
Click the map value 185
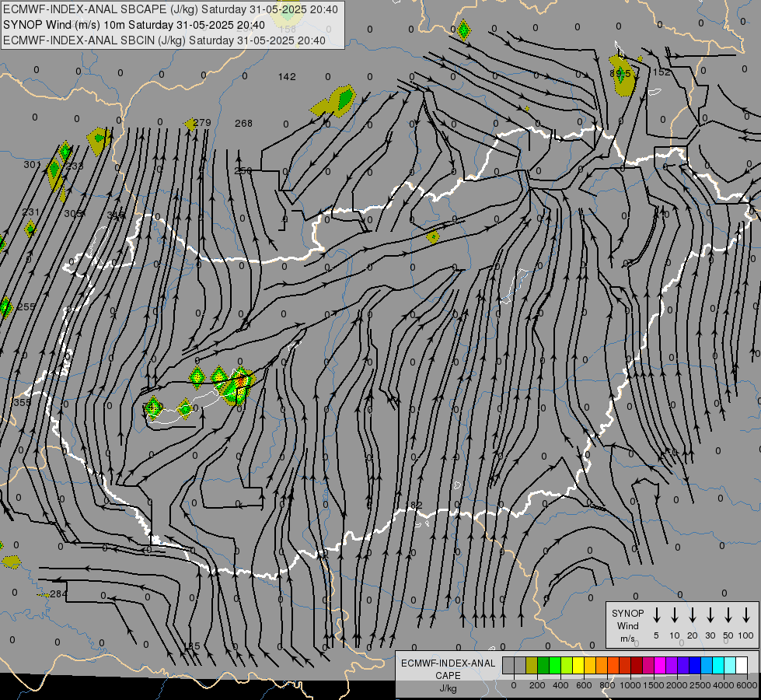tap(192, 646)
